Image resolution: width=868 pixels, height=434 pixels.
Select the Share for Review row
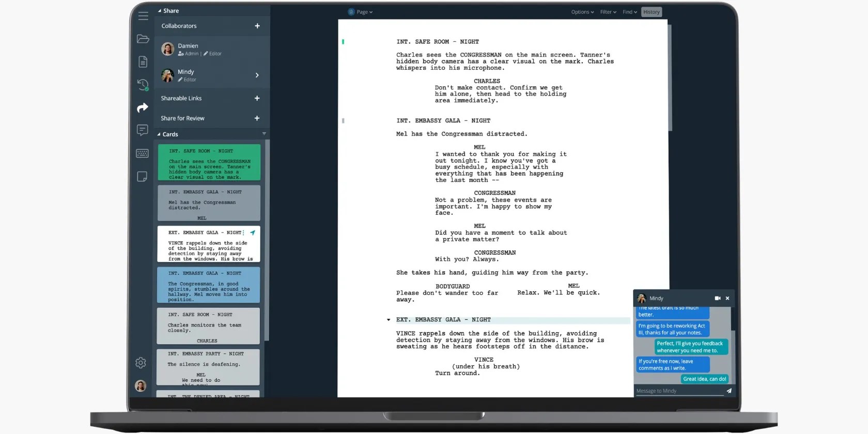(x=211, y=118)
